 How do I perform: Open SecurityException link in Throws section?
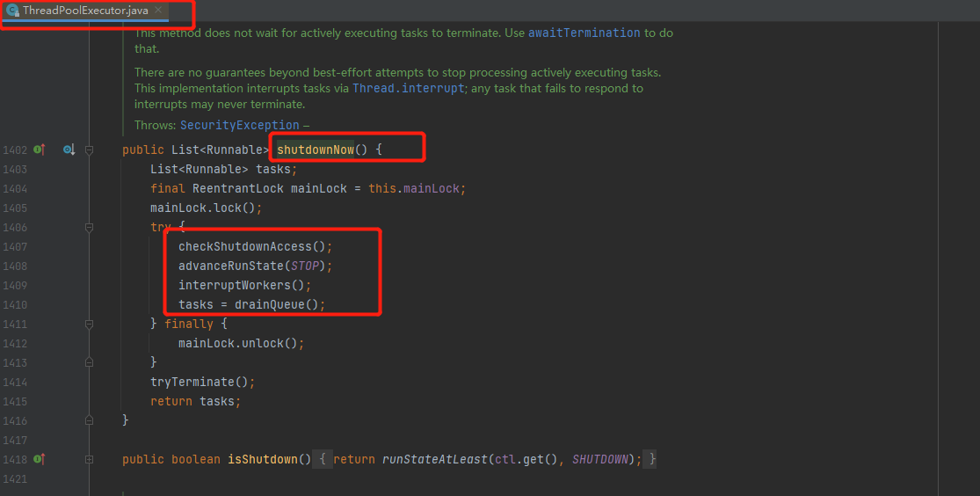[239, 125]
